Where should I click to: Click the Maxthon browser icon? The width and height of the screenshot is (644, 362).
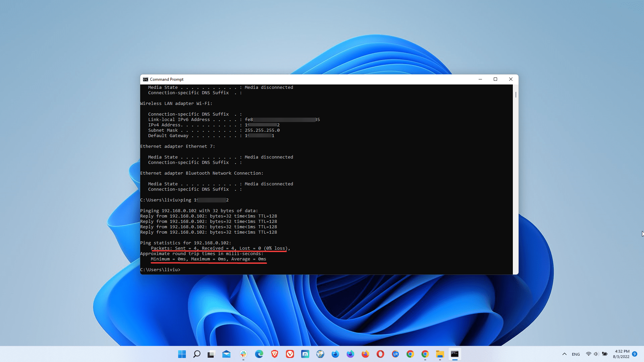point(305,354)
